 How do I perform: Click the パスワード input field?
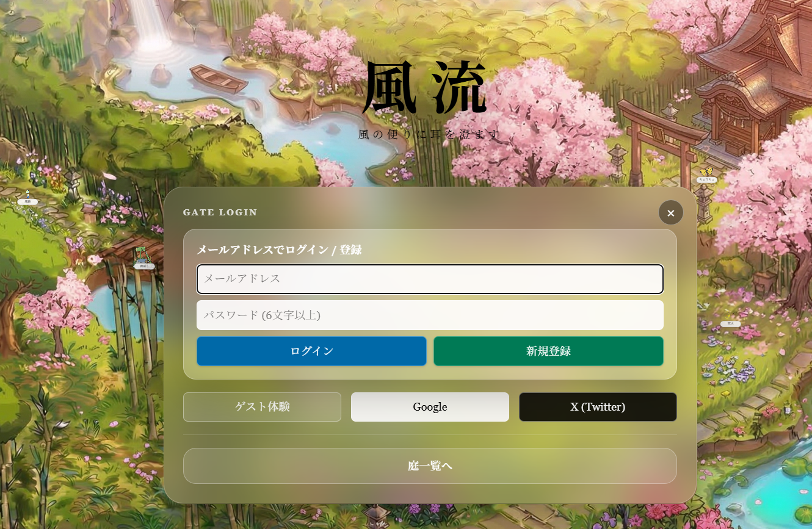click(430, 315)
